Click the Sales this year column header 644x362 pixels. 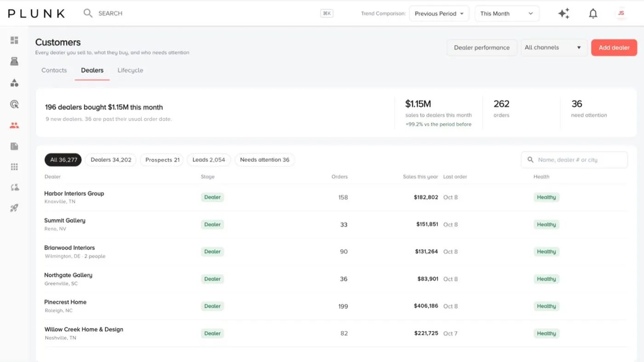coord(420,177)
